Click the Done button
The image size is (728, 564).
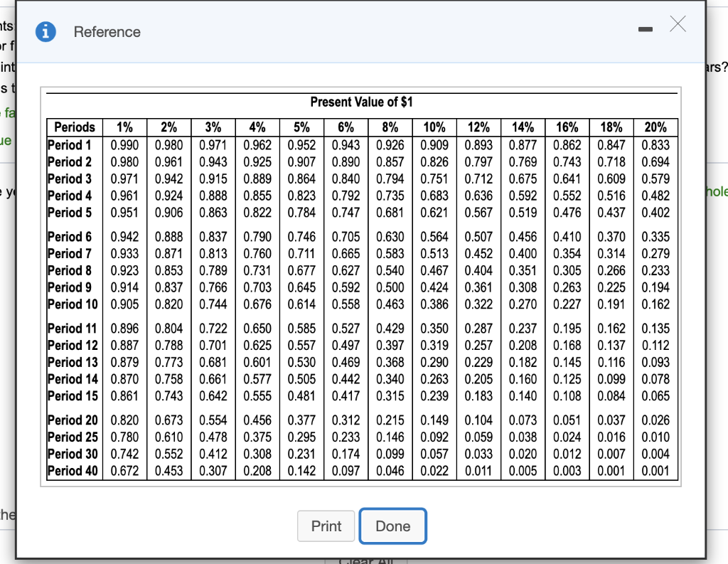pyautogui.click(x=392, y=526)
